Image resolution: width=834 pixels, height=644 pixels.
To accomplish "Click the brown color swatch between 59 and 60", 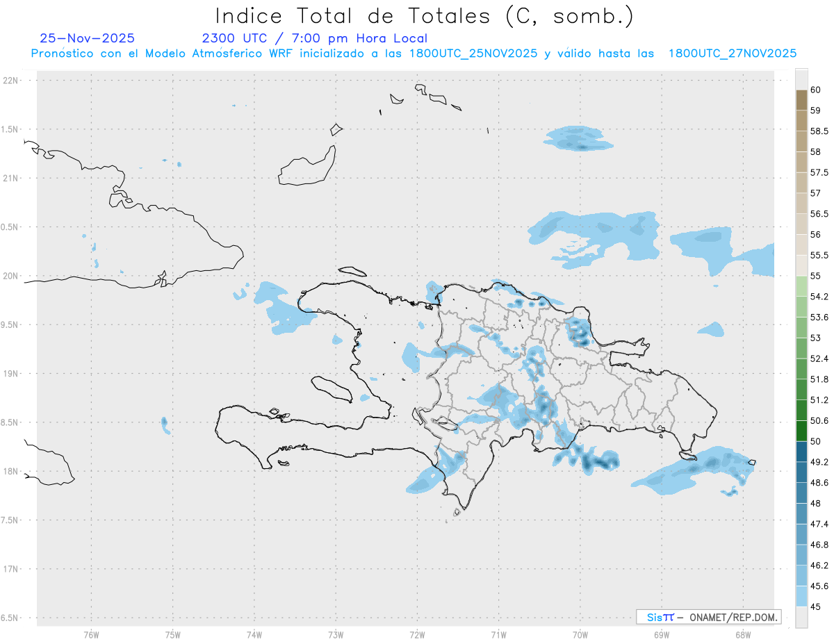I will tap(801, 100).
